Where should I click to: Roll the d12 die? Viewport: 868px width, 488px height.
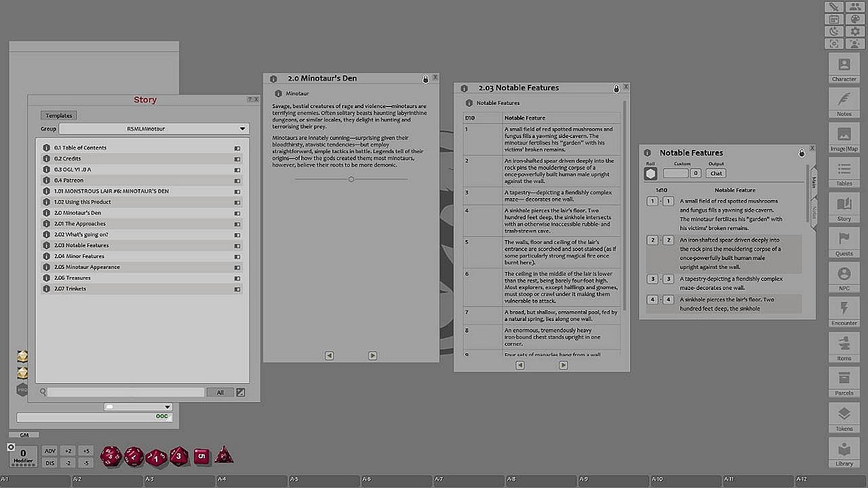[x=134, y=456]
